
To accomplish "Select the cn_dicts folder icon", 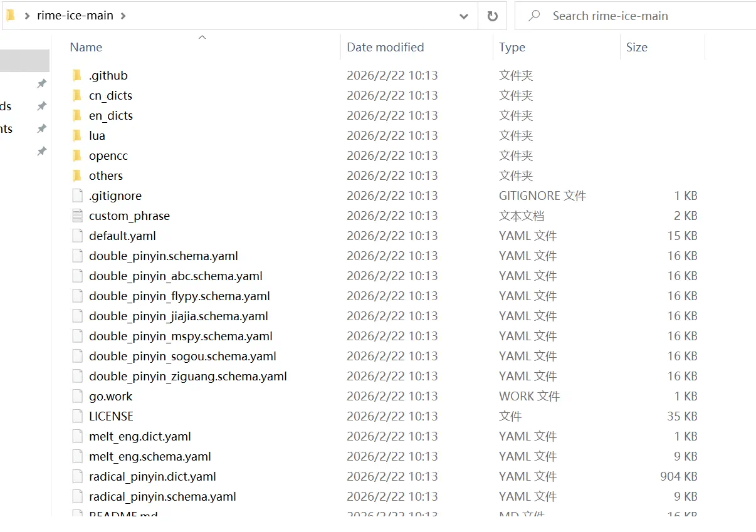I will [77, 96].
